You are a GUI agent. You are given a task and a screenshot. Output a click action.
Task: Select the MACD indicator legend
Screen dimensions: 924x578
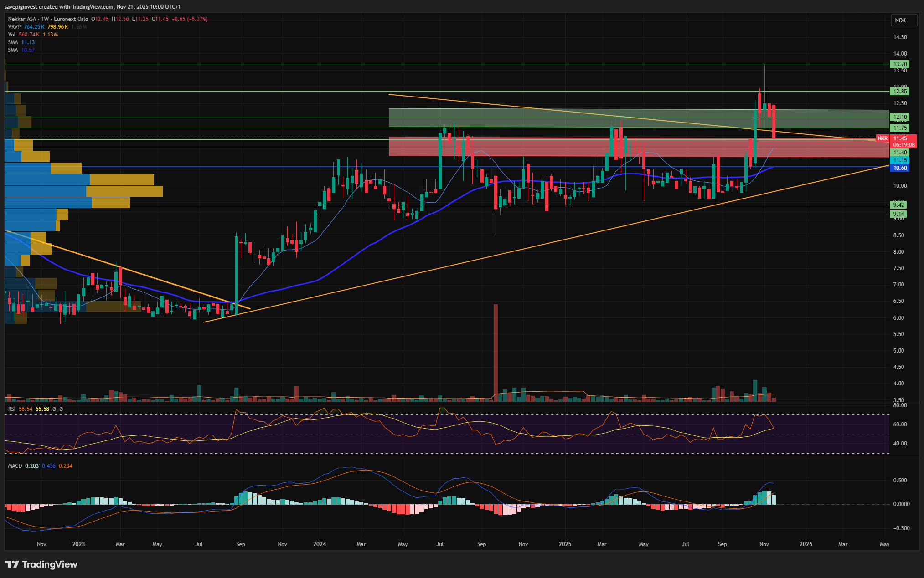[x=15, y=466]
